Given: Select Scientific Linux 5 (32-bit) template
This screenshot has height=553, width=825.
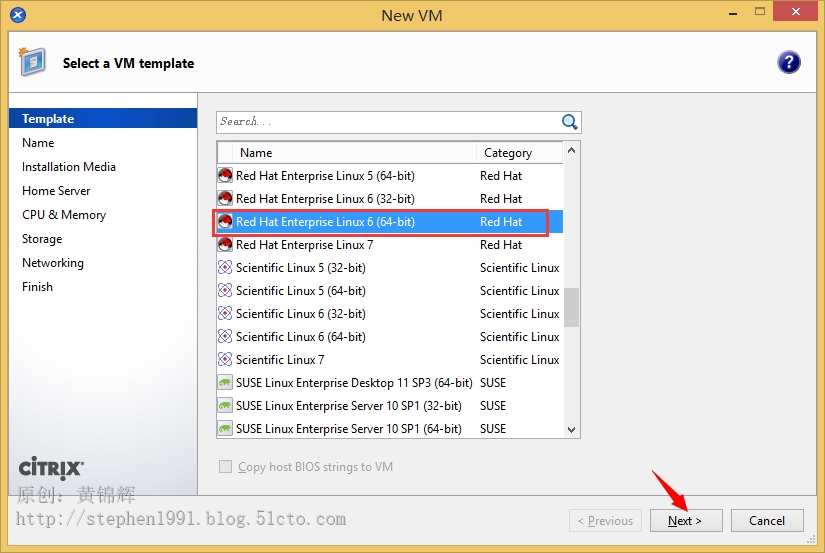Looking at the screenshot, I should tap(390, 267).
